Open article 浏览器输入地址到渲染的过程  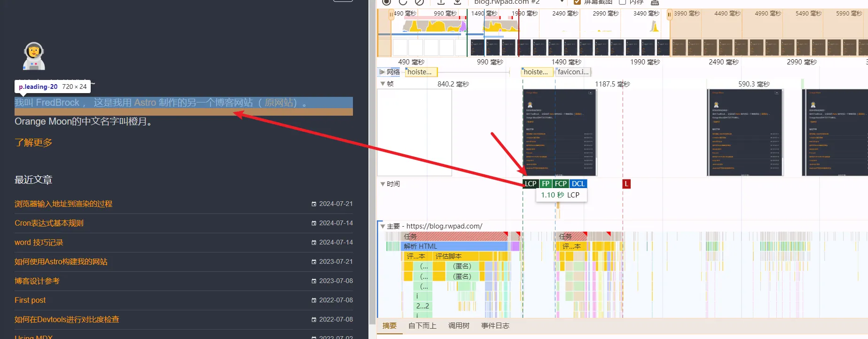pyautogui.click(x=63, y=204)
